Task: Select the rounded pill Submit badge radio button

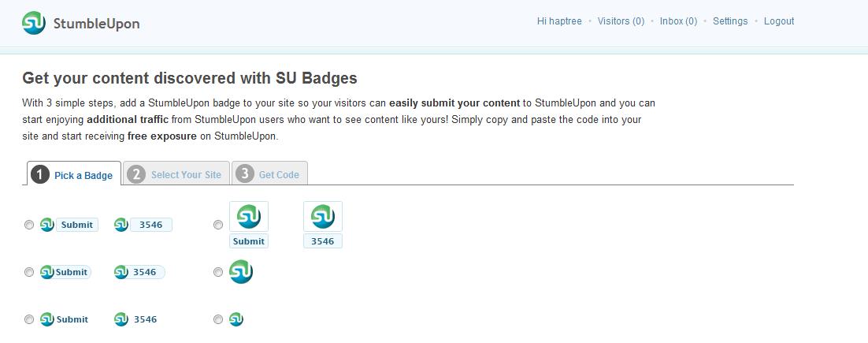Action: (29, 272)
